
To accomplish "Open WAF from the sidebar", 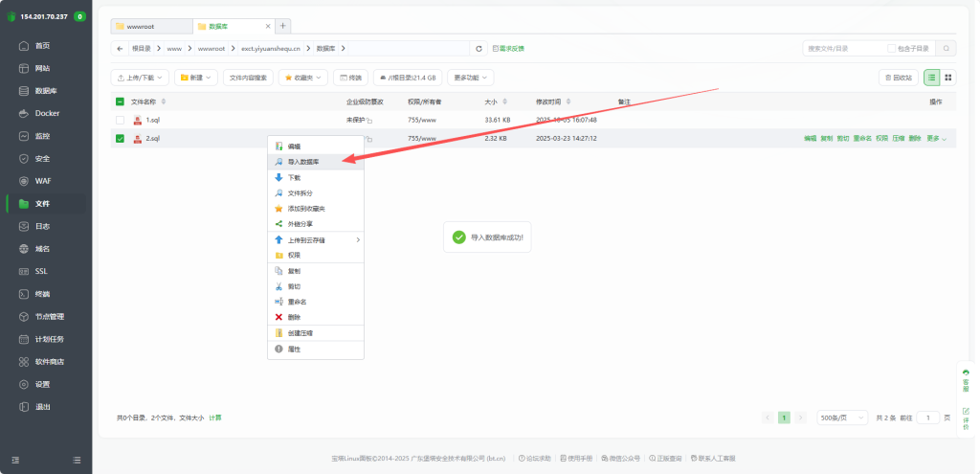I will pyautogui.click(x=41, y=181).
